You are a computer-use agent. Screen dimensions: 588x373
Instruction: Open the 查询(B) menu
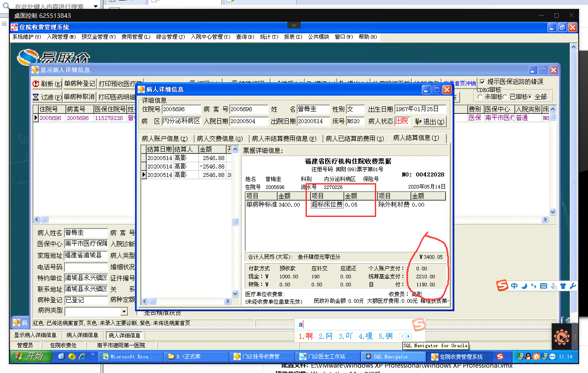point(245,37)
